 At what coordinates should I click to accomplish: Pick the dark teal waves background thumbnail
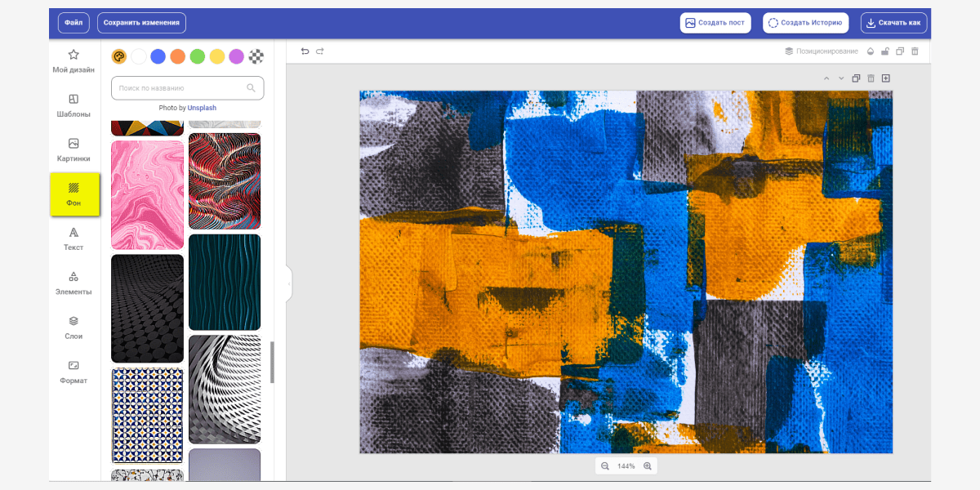225,283
